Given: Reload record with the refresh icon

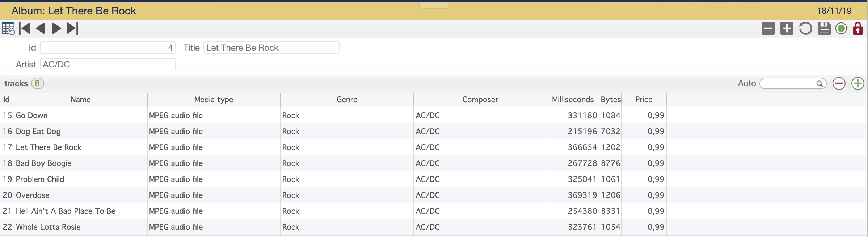Looking at the screenshot, I should click(x=806, y=28).
